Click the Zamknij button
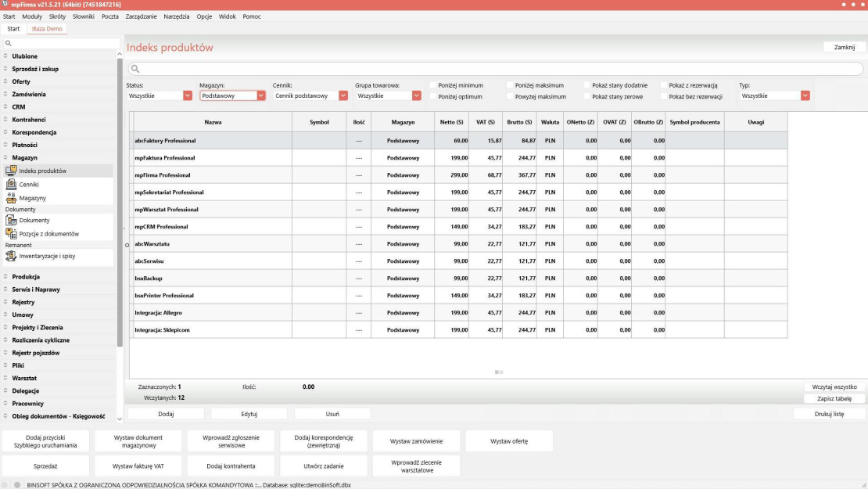The width and height of the screenshot is (868, 489). [845, 47]
